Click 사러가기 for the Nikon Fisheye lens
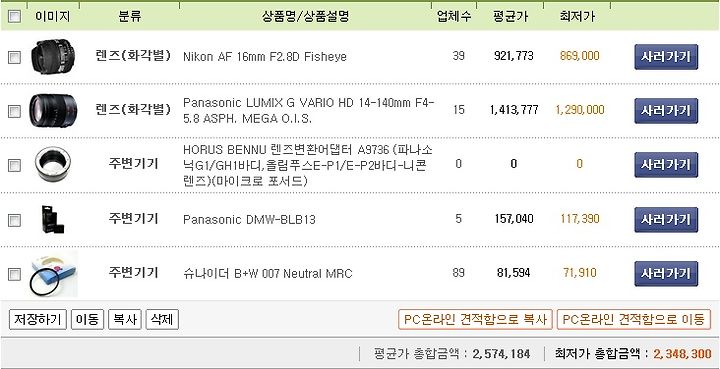Screen dimensions: 720x369 click(x=666, y=57)
